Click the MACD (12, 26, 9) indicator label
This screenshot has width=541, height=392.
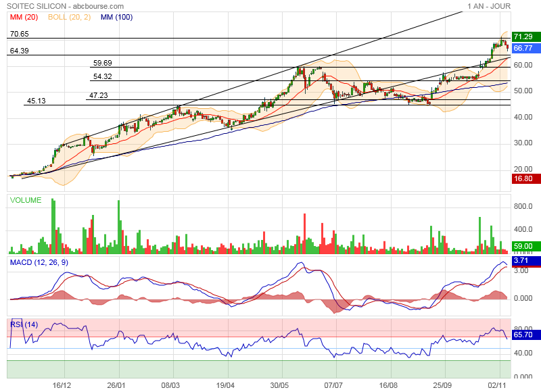(39, 263)
